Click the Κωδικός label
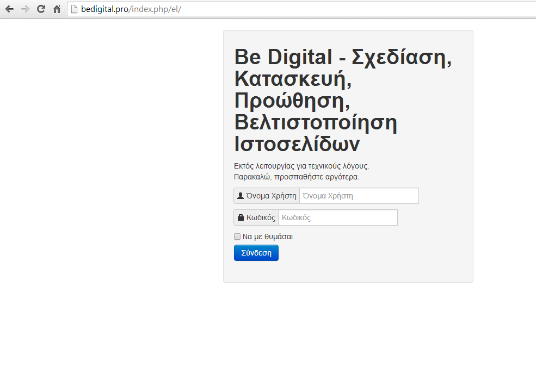This screenshot has width=536, height=392. tap(261, 217)
